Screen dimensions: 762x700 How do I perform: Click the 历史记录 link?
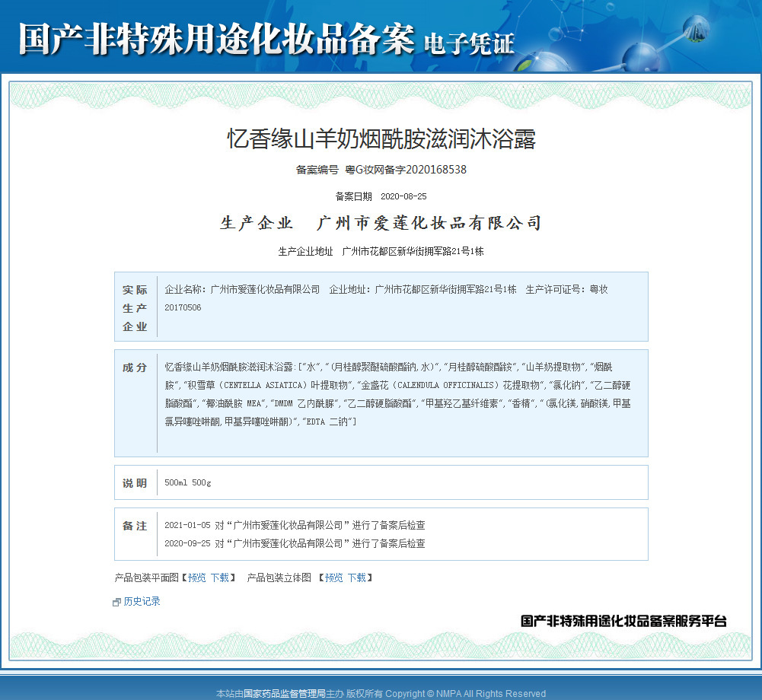(x=142, y=601)
